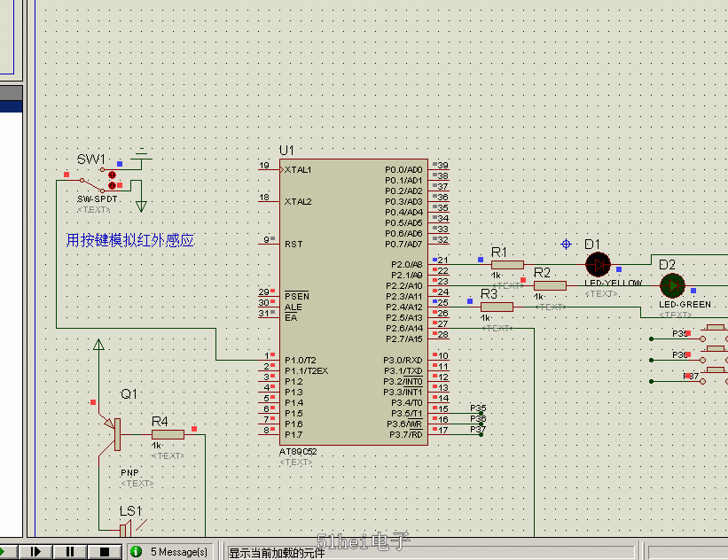Click the P37 terminal label beside pin 17
Viewport: 728px width, 560px height.
pyautogui.click(x=478, y=429)
